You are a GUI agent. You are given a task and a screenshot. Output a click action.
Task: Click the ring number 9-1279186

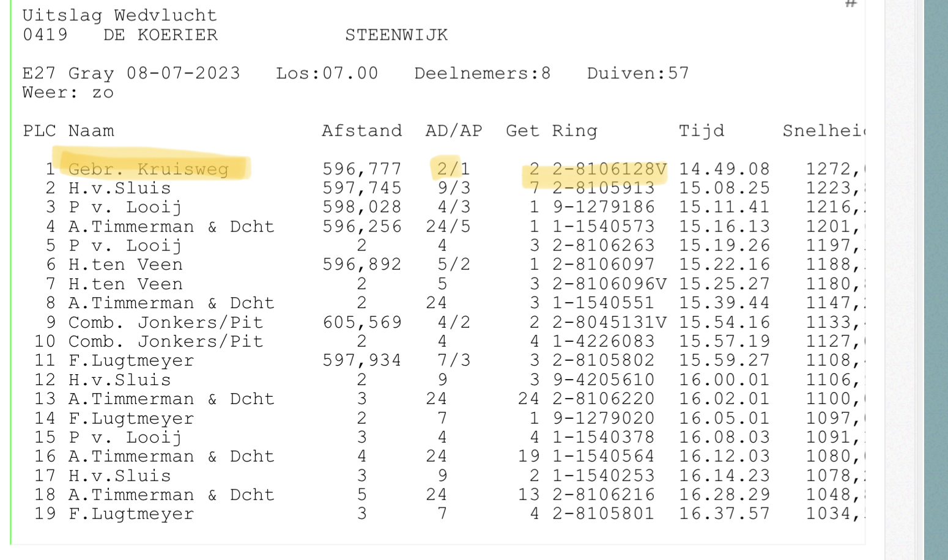tap(604, 207)
